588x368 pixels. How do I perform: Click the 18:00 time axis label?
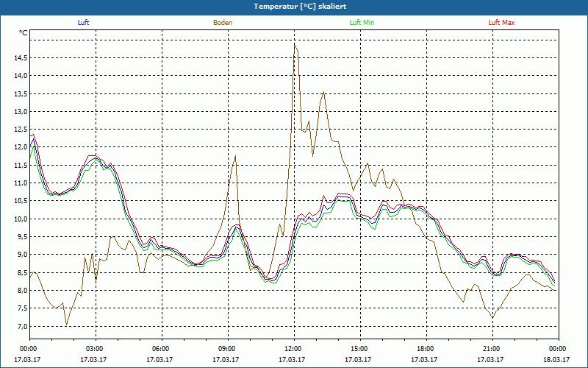coord(426,349)
